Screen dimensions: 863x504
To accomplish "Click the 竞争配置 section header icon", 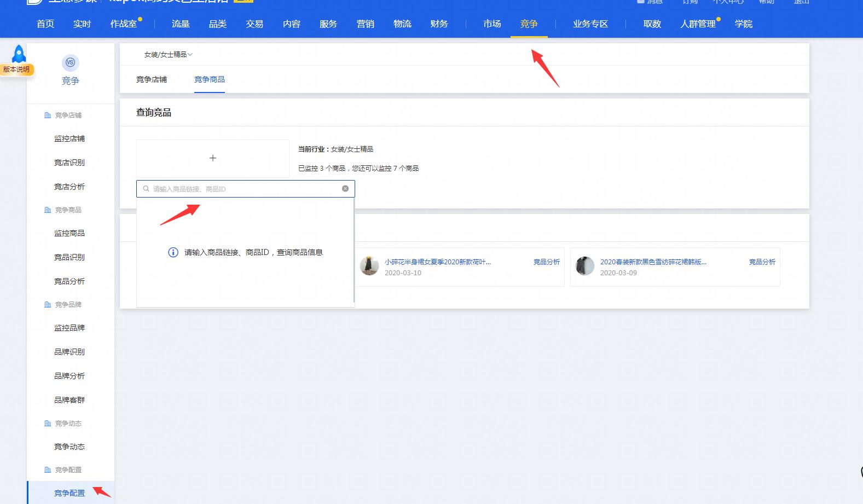I will [x=48, y=470].
